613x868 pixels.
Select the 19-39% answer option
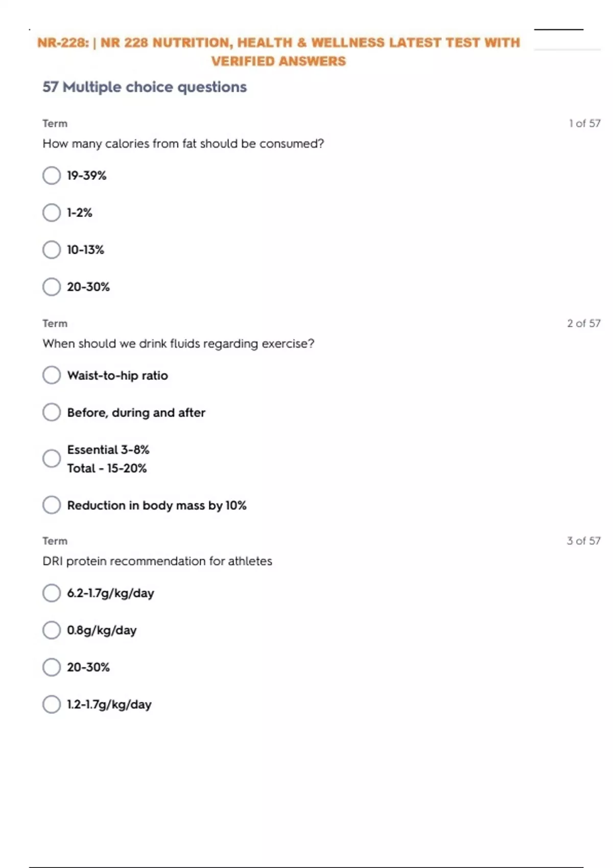tap(52, 176)
